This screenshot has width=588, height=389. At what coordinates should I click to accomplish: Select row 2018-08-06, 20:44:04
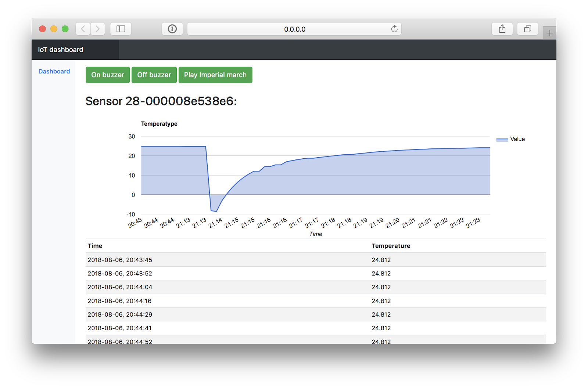316,287
